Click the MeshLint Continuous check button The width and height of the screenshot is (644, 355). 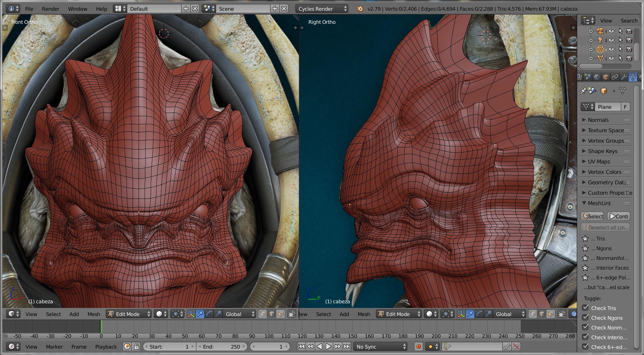(x=618, y=217)
